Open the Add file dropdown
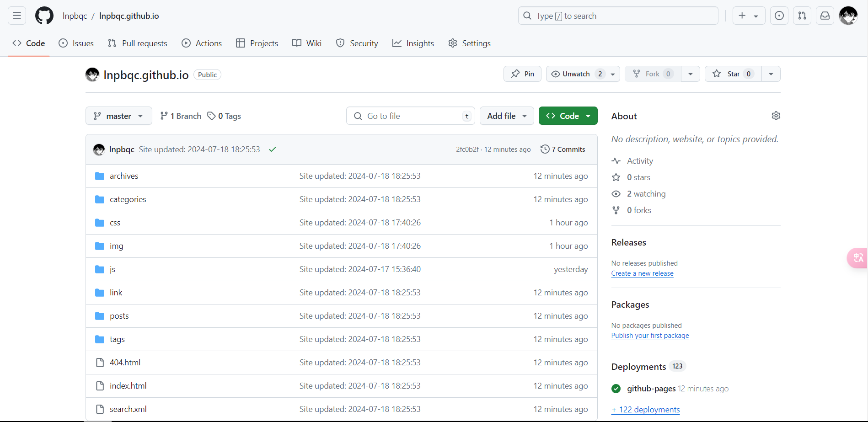868x422 pixels. click(507, 116)
